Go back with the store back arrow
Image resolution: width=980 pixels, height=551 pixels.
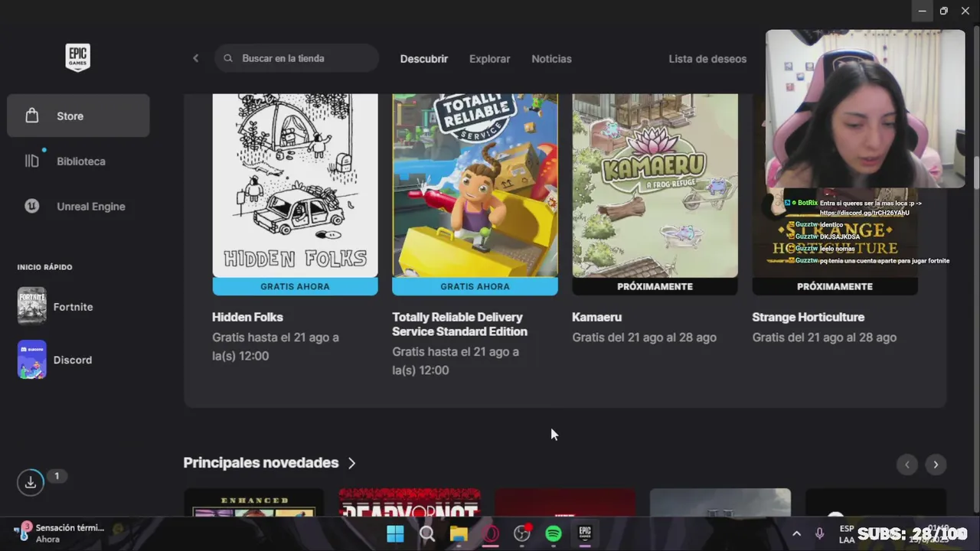pyautogui.click(x=195, y=58)
